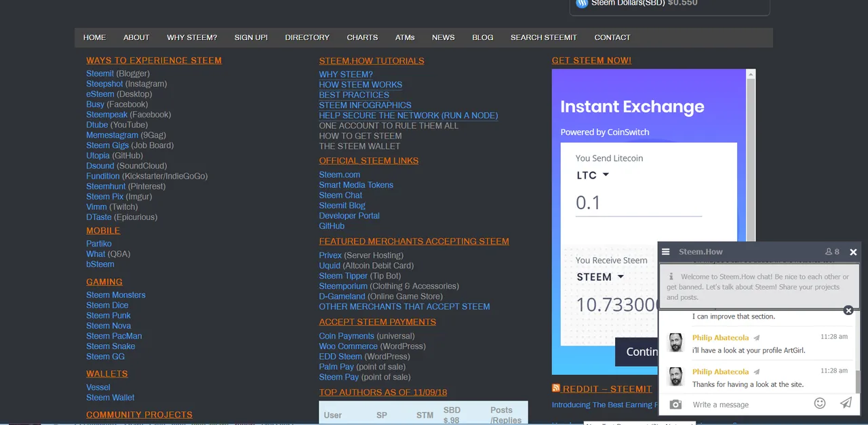868x425 pixels.
Task: Open SEARCH STEEMIT in nav bar
Action: point(544,37)
